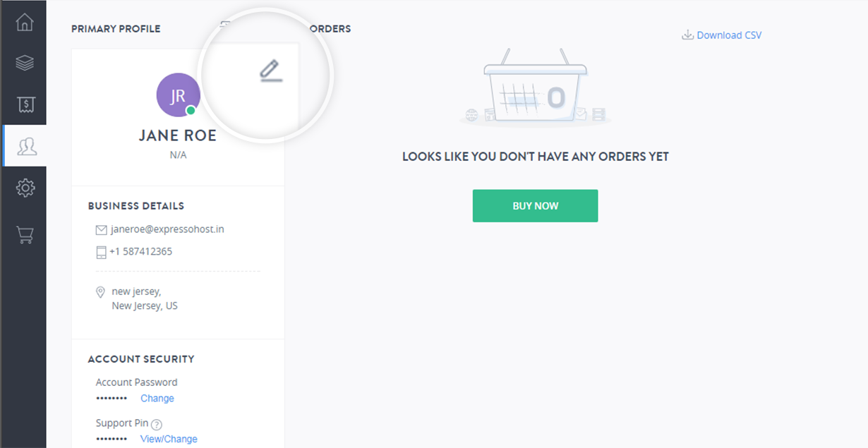Click the JR avatar circle
This screenshot has width=868, height=448.
pyautogui.click(x=178, y=95)
